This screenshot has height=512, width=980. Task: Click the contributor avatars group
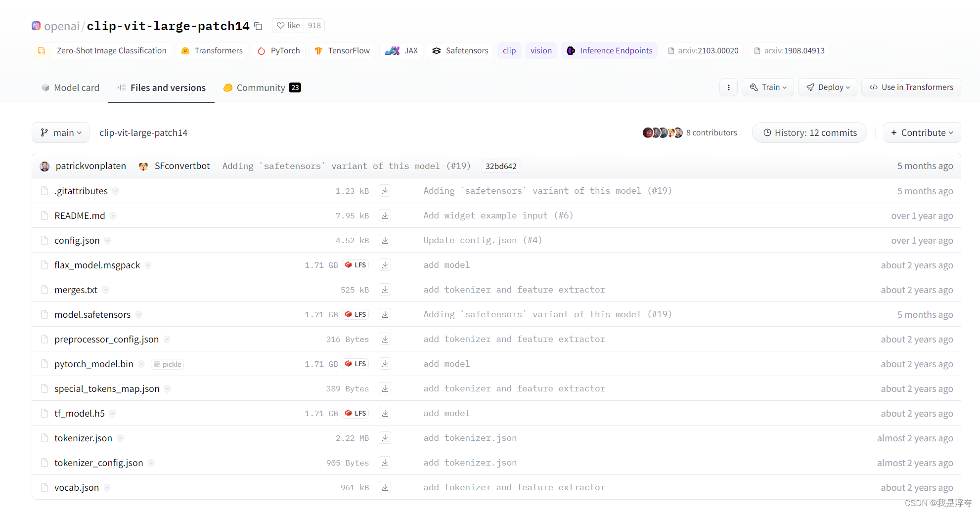pos(663,132)
